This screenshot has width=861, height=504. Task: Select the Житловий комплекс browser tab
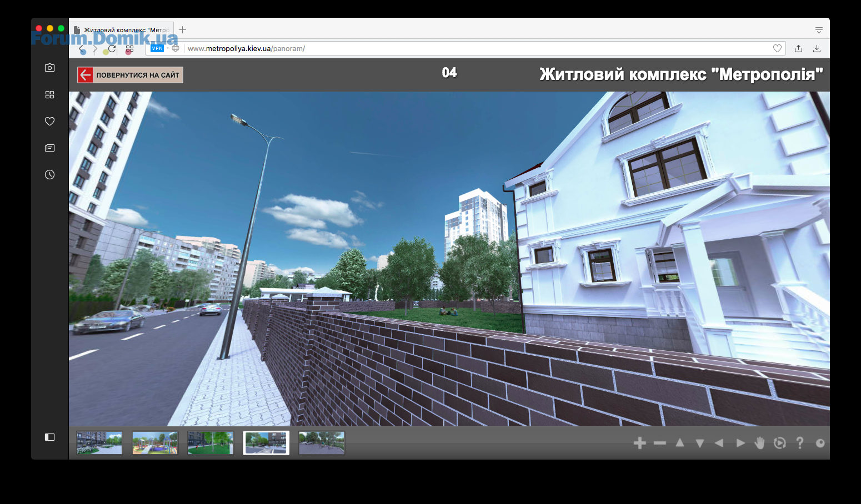pos(122,30)
